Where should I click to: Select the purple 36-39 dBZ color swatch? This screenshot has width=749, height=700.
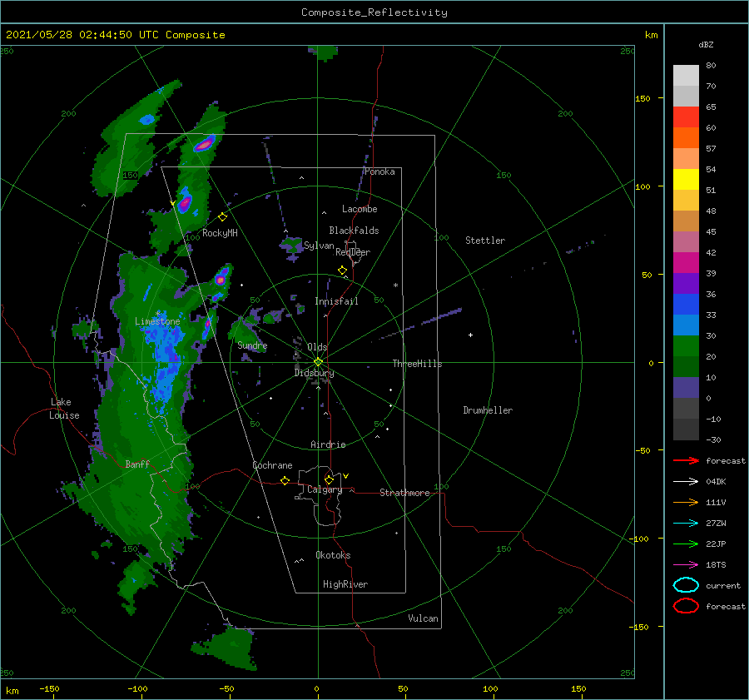coord(686,284)
